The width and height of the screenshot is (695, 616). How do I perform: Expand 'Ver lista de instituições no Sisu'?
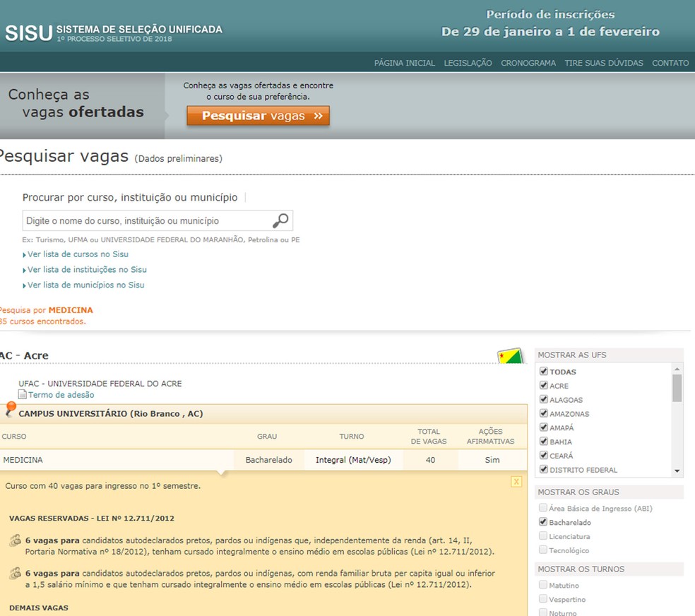86,269
